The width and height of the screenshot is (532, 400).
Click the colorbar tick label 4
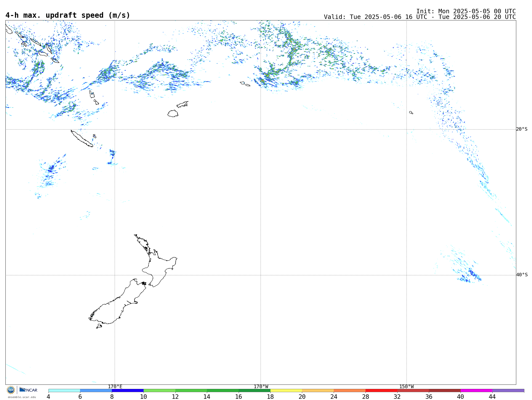[x=49, y=397]
